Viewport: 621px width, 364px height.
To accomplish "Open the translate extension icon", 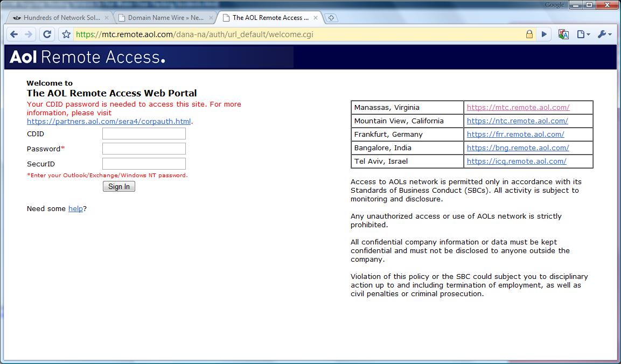I will coord(563,34).
